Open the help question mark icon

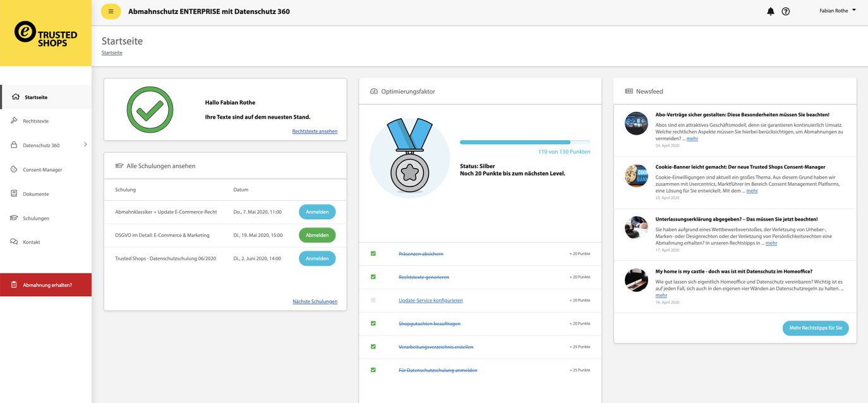click(x=786, y=11)
